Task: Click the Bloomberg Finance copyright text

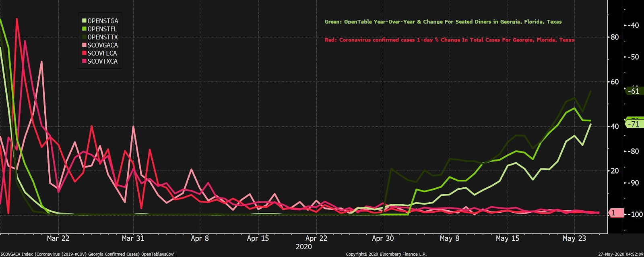Action: tap(386, 254)
